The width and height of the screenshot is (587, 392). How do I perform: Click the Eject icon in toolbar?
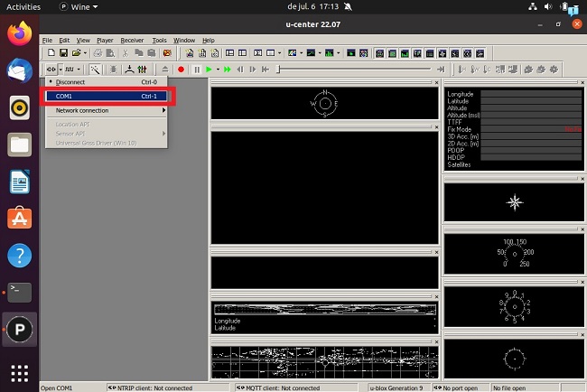[164, 69]
